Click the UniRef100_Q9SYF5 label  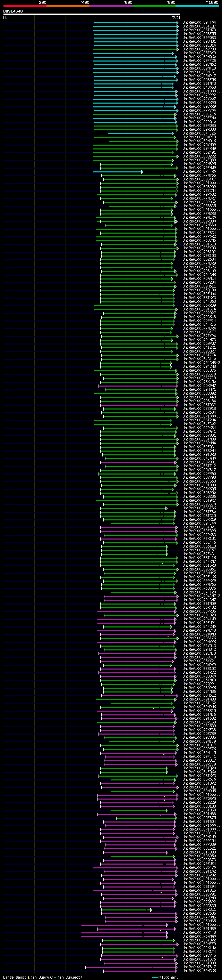(x=199, y=955)
